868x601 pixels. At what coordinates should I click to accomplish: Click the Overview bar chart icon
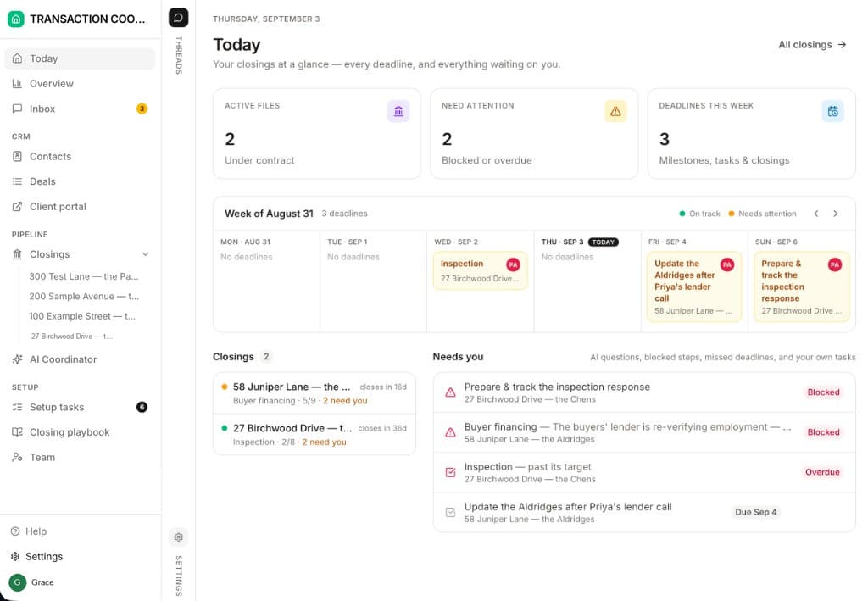point(17,84)
